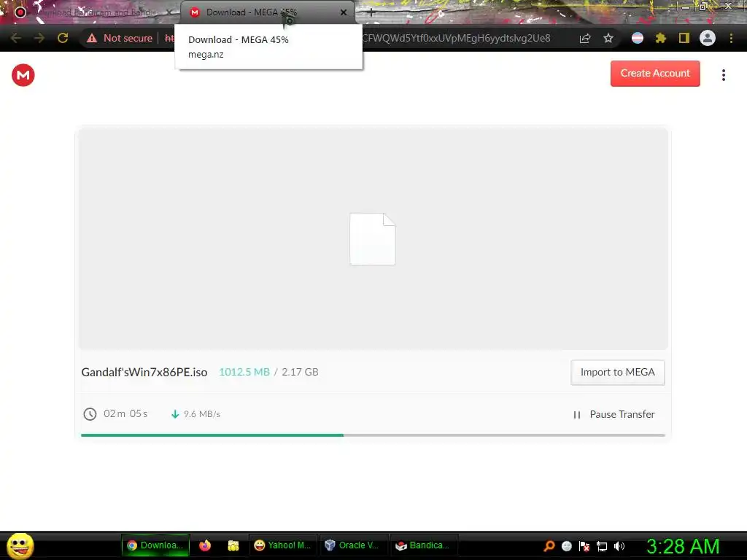Open the Chrome profile avatar
The image size is (747, 560).
(x=708, y=38)
